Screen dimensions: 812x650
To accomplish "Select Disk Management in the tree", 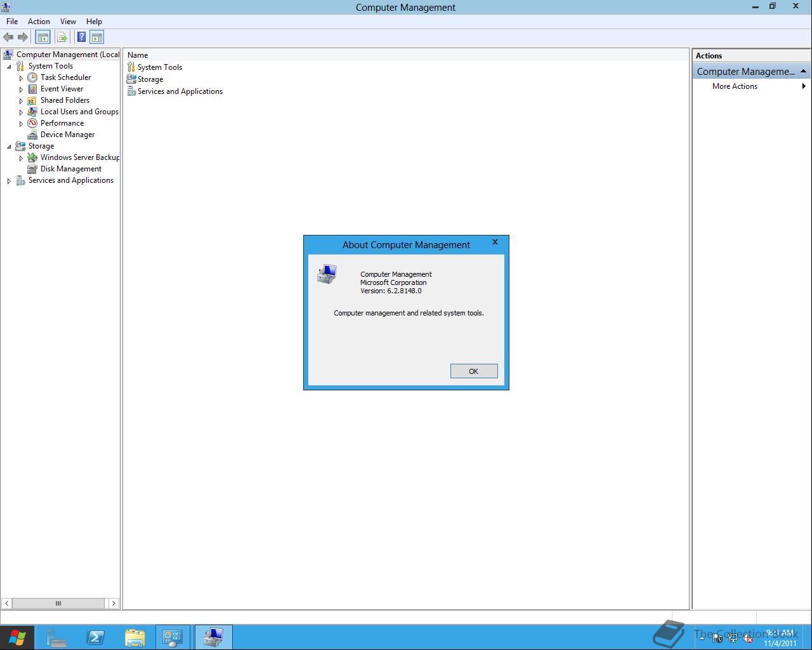I will point(71,169).
